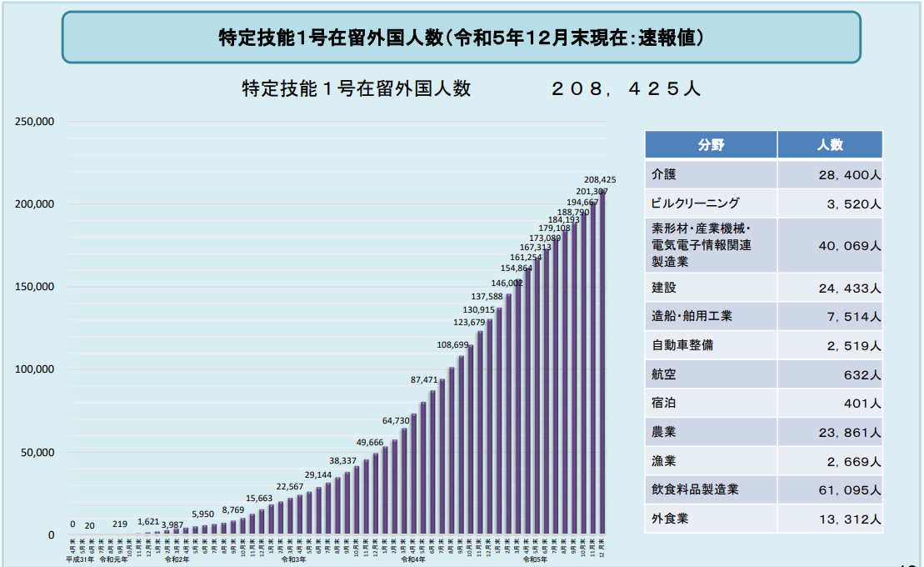Image resolution: width=924 pixels, height=567 pixels.
Task: Click the '分野' table header
Action: tap(711, 144)
